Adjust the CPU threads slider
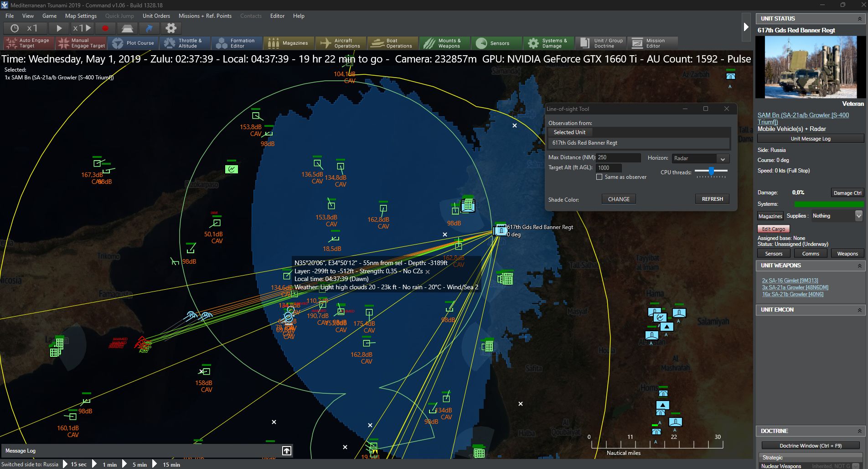 (711, 171)
